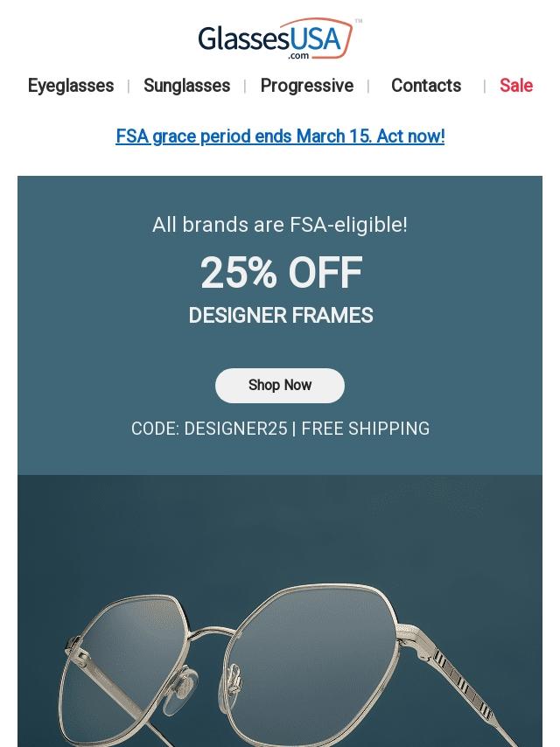Open the Contacts navigation link

tap(425, 86)
